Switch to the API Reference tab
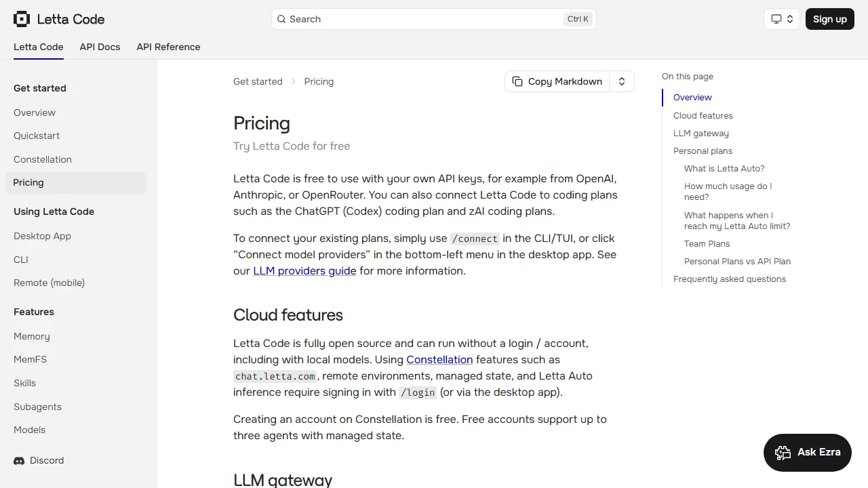 point(168,47)
